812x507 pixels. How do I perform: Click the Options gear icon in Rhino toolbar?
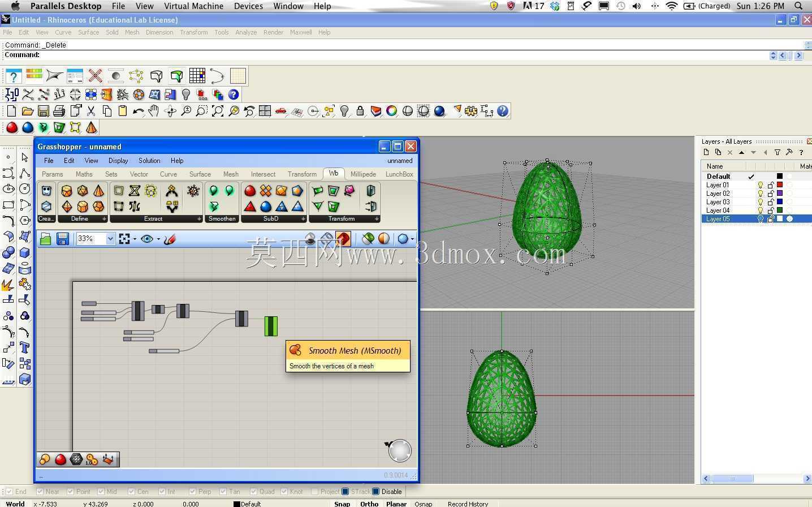point(471,111)
